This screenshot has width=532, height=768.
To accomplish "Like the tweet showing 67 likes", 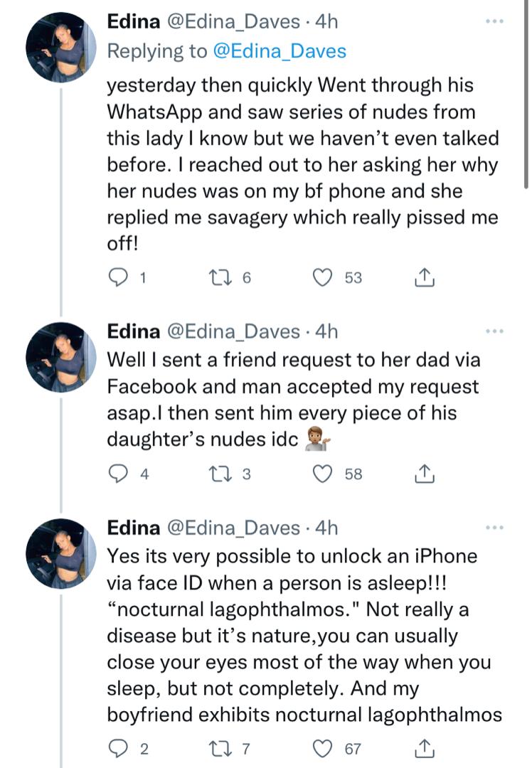I will pos(322,748).
